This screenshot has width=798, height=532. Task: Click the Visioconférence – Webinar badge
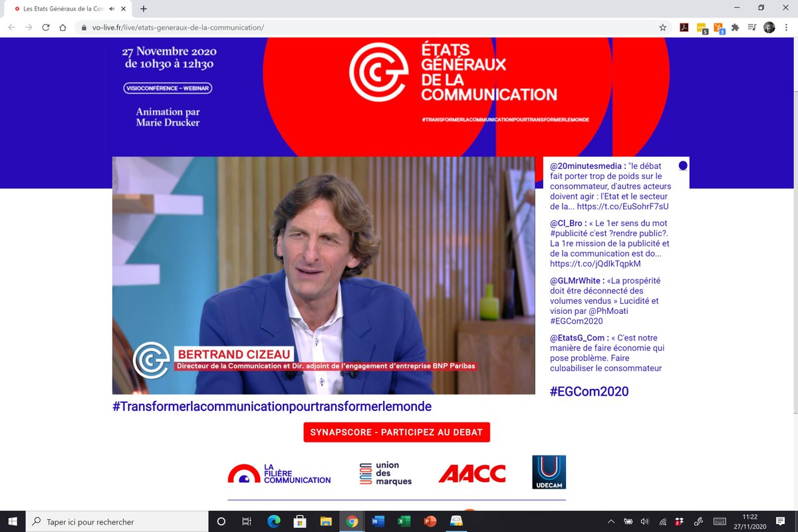pyautogui.click(x=168, y=88)
